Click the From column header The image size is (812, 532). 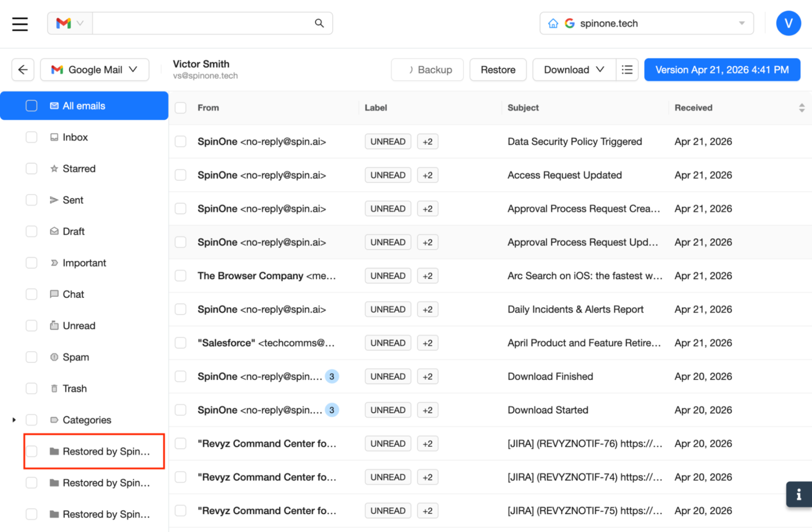(x=208, y=108)
